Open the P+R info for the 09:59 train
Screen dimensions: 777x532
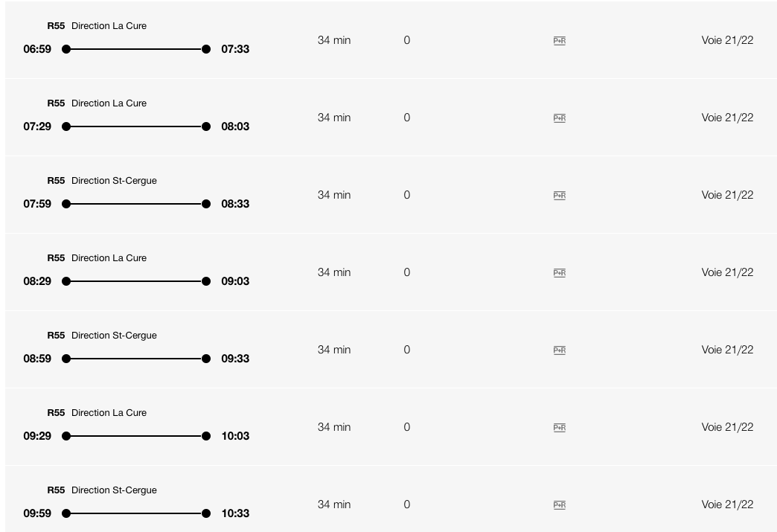[560, 505]
